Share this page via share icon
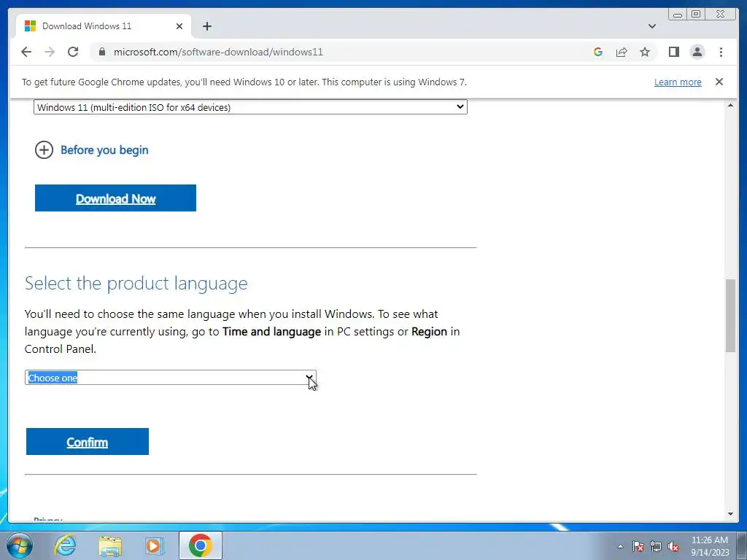747x560 pixels. [x=622, y=52]
